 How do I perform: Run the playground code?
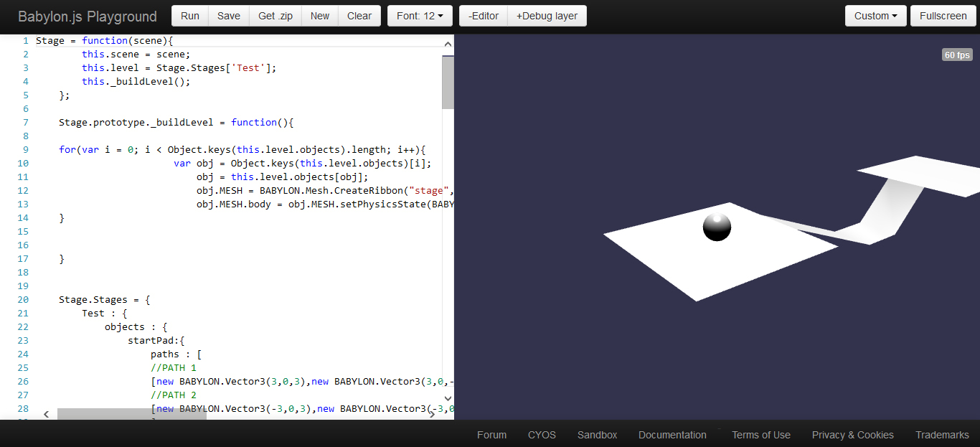pyautogui.click(x=190, y=16)
